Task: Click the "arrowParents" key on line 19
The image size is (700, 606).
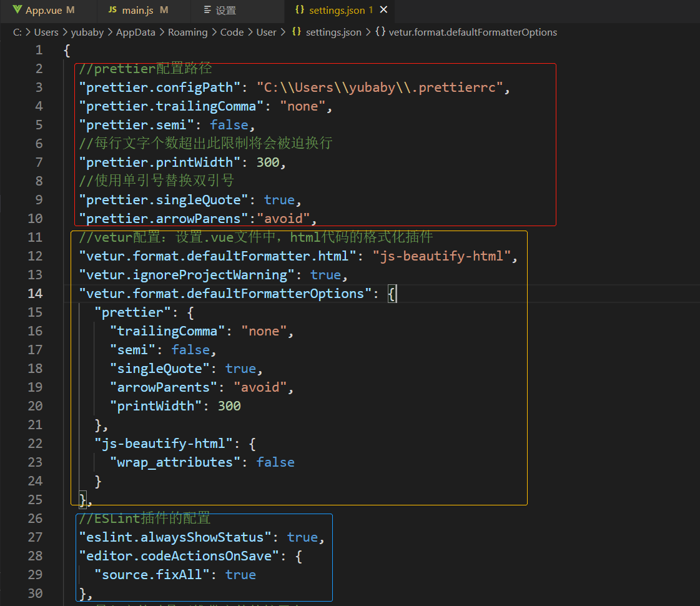Action: click(164, 387)
